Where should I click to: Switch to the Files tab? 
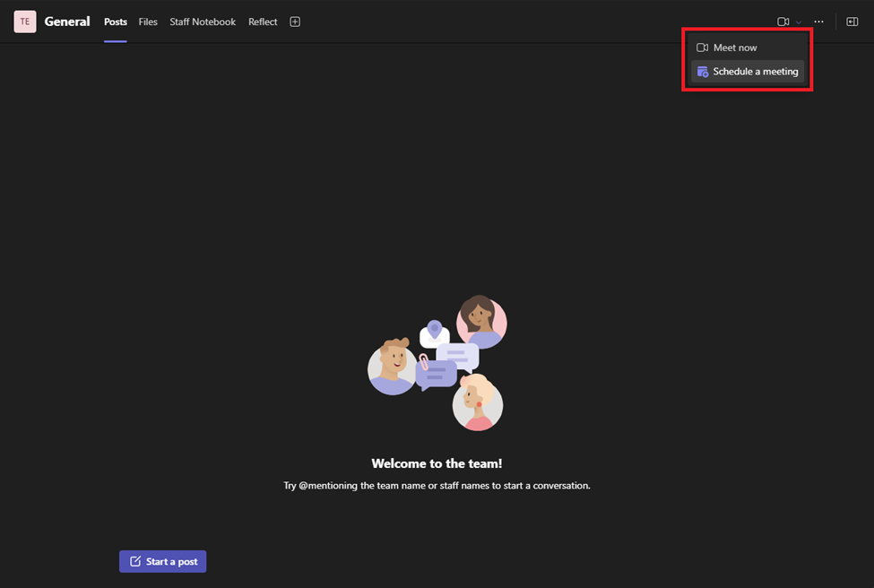(148, 22)
